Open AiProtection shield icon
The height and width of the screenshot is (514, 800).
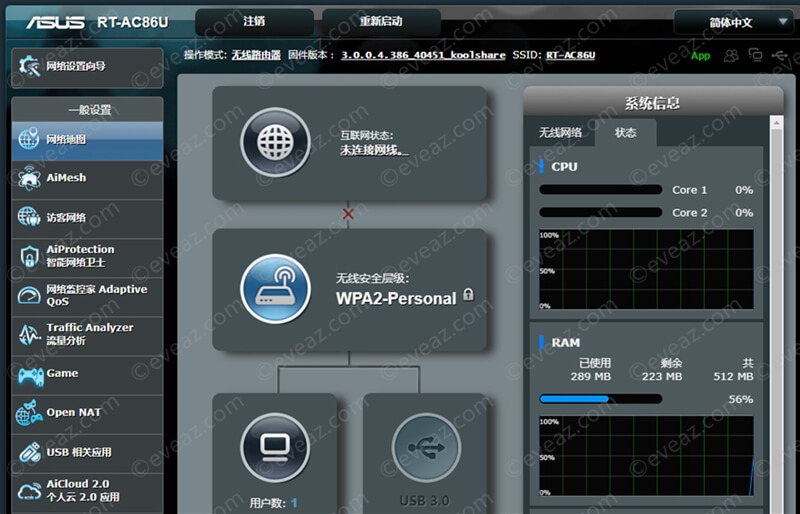click(x=30, y=256)
